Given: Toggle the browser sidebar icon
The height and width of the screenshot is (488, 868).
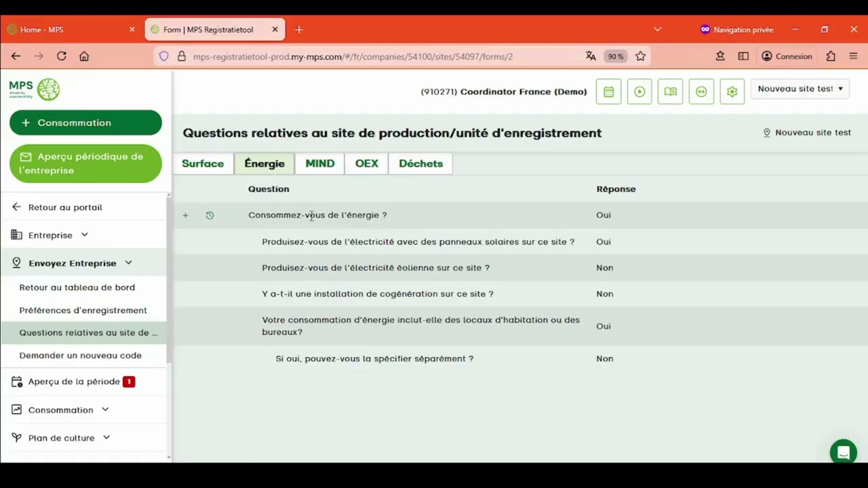Looking at the screenshot, I should tap(743, 56).
